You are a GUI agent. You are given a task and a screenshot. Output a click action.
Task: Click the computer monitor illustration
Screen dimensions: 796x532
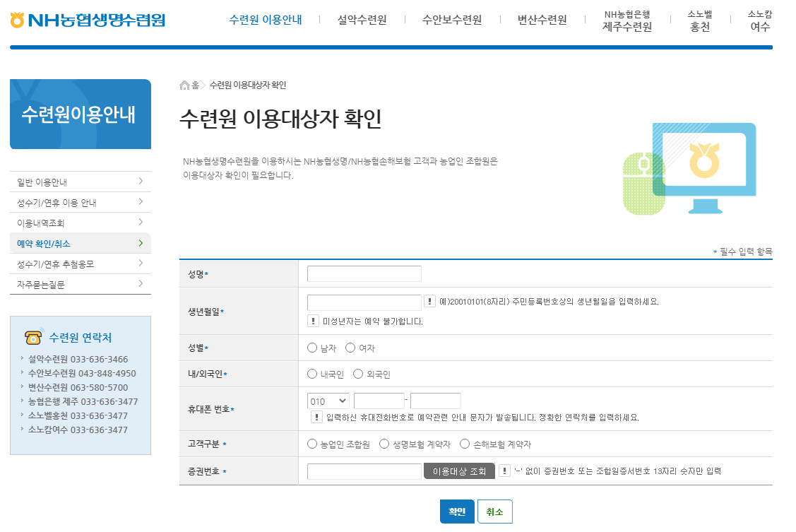[x=704, y=167]
